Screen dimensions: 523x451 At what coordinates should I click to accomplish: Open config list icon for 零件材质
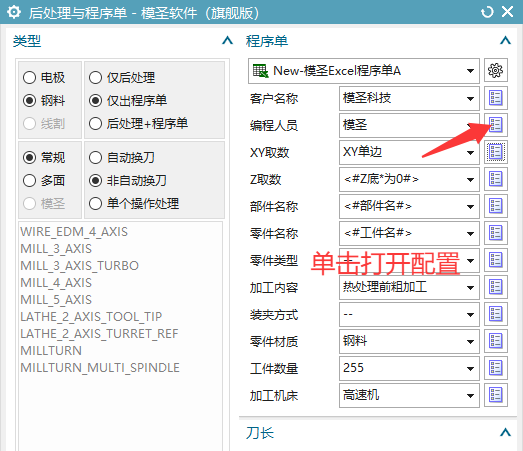coord(496,341)
